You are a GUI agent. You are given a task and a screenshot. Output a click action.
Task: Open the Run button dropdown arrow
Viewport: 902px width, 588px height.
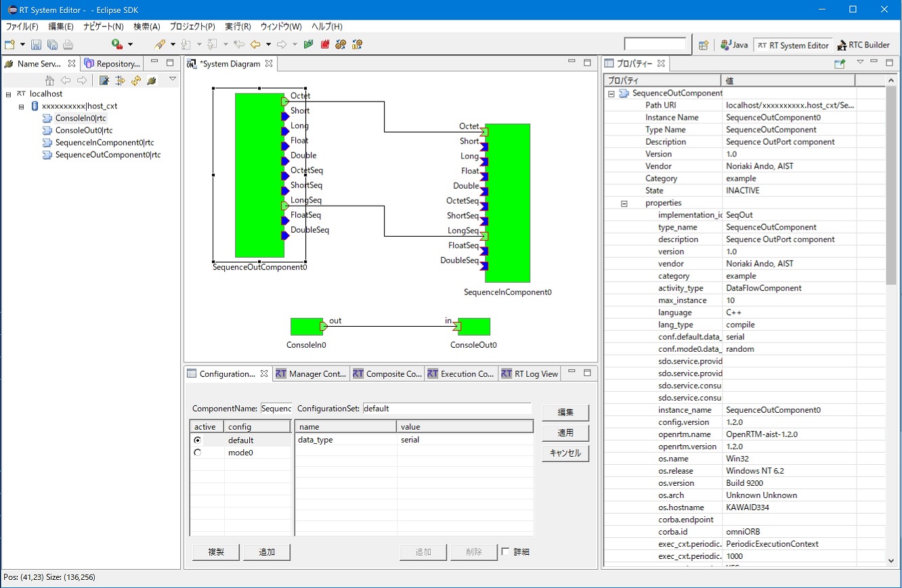130,45
